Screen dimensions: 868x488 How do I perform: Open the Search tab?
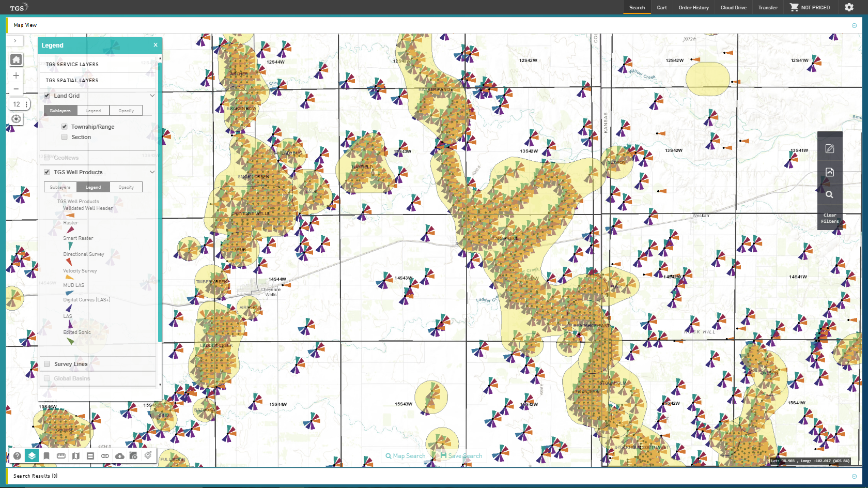point(637,7)
